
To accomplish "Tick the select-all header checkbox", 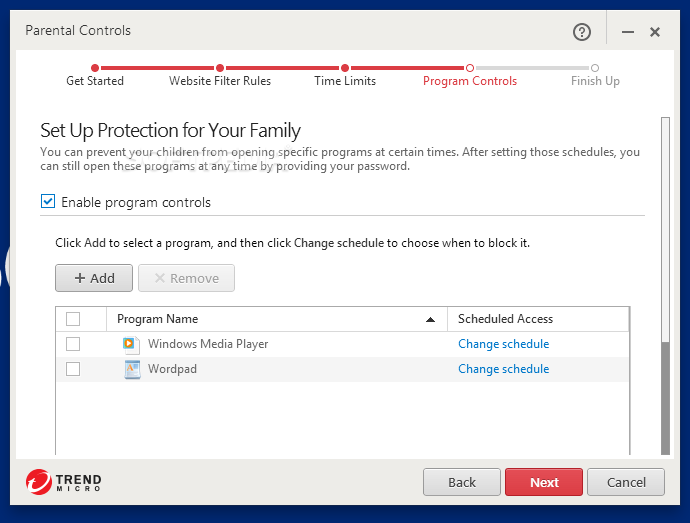I will tap(73, 319).
